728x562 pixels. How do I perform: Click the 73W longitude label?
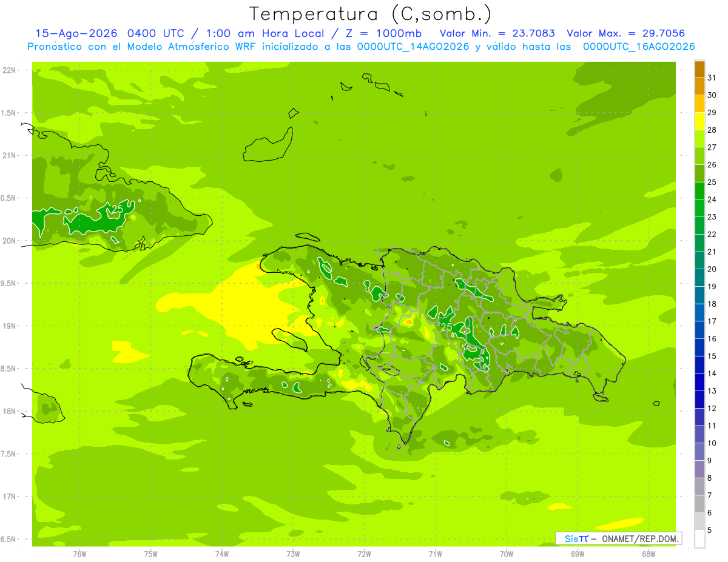point(293,554)
